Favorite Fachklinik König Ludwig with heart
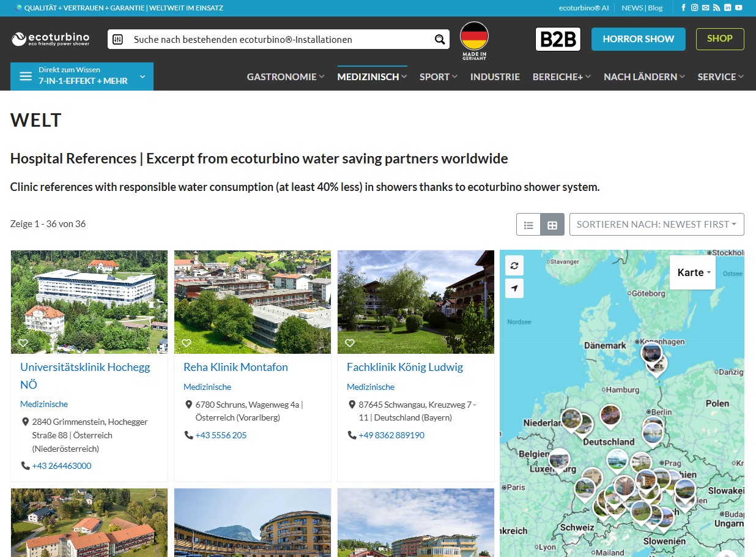Image resolution: width=756 pixels, height=557 pixels. [x=350, y=343]
